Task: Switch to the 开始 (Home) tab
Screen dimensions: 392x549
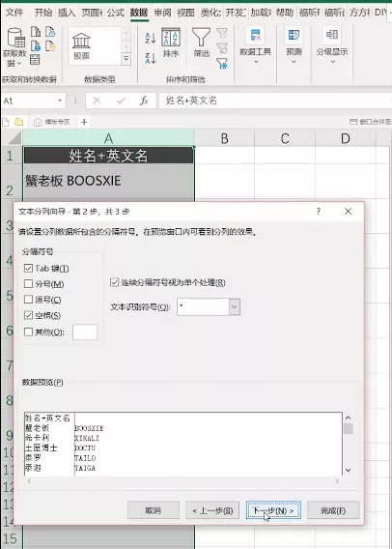Action: click(x=43, y=13)
